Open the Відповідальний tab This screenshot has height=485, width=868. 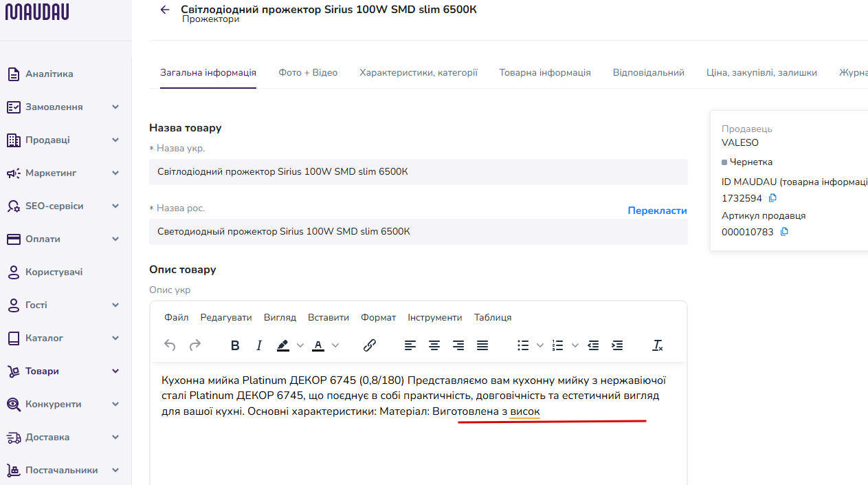click(x=649, y=72)
